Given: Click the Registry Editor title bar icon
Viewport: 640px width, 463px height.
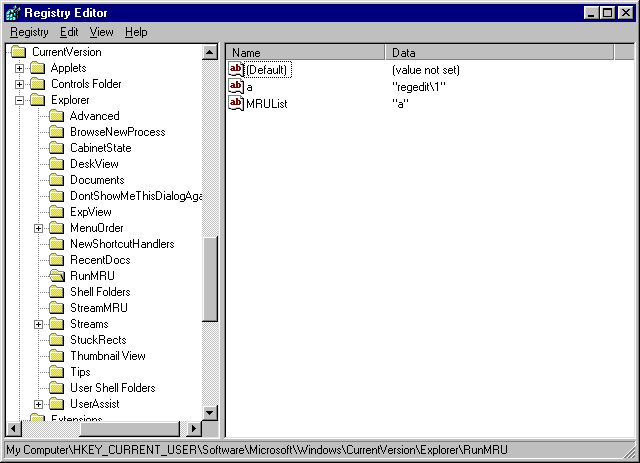Looking at the screenshot, I should click(13, 13).
